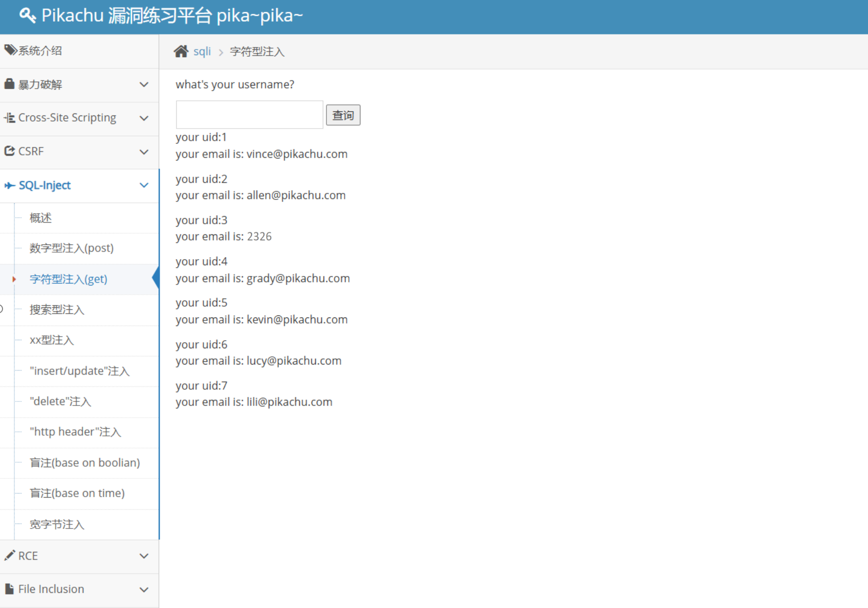Open the "insert/update"注入 page
Image resolution: width=868 pixels, height=608 pixels.
[79, 371]
